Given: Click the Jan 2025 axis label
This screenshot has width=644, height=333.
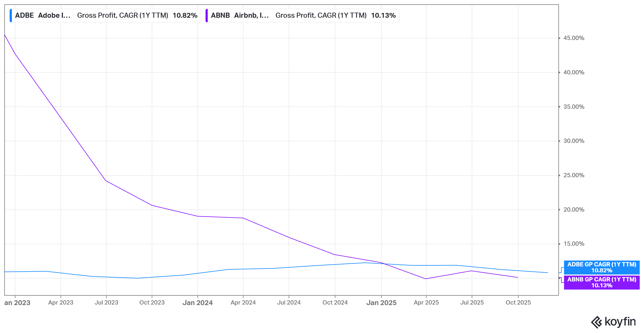Looking at the screenshot, I should click(x=381, y=303).
